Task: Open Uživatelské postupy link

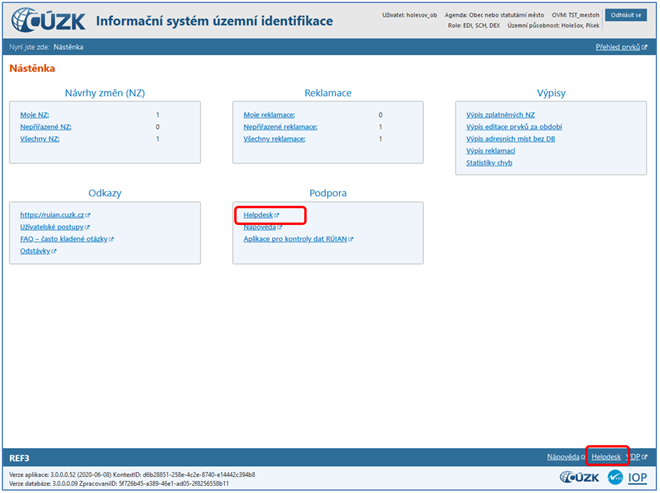Action: pyautogui.click(x=55, y=227)
